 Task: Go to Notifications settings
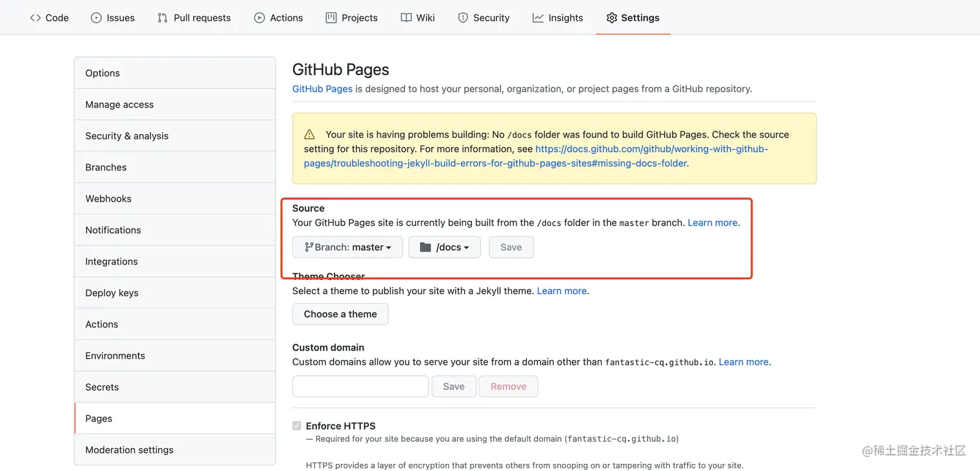(x=175, y=230)
